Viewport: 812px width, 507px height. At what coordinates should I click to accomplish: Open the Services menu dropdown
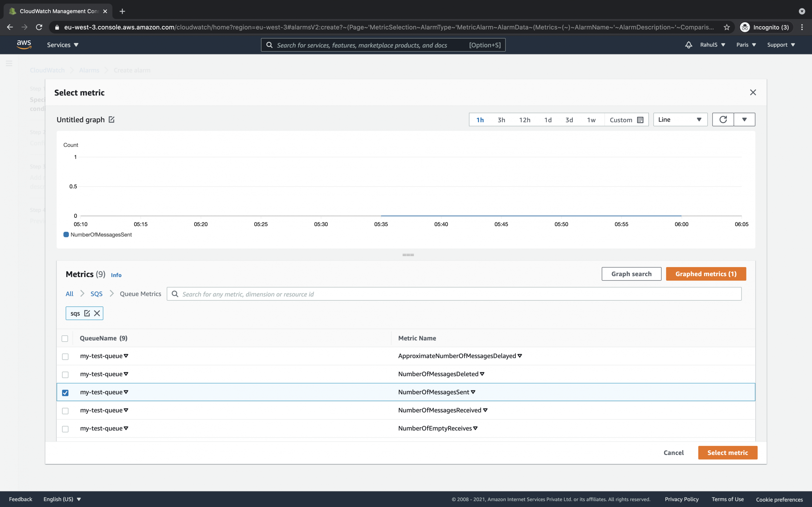62,45
